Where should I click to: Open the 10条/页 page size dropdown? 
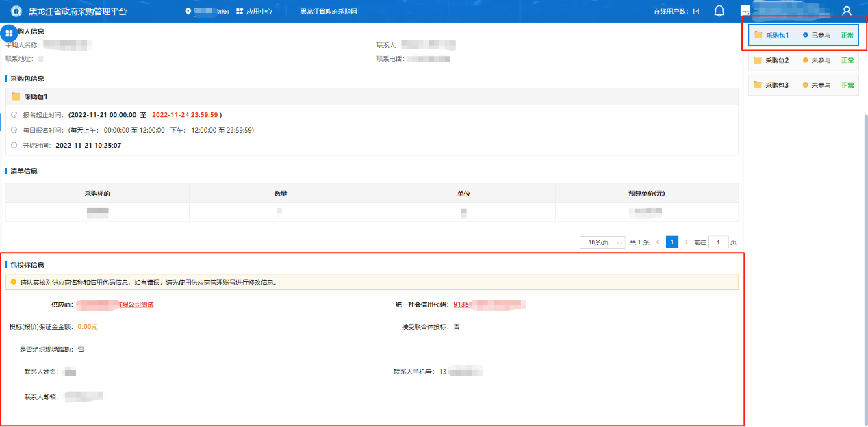602,242
